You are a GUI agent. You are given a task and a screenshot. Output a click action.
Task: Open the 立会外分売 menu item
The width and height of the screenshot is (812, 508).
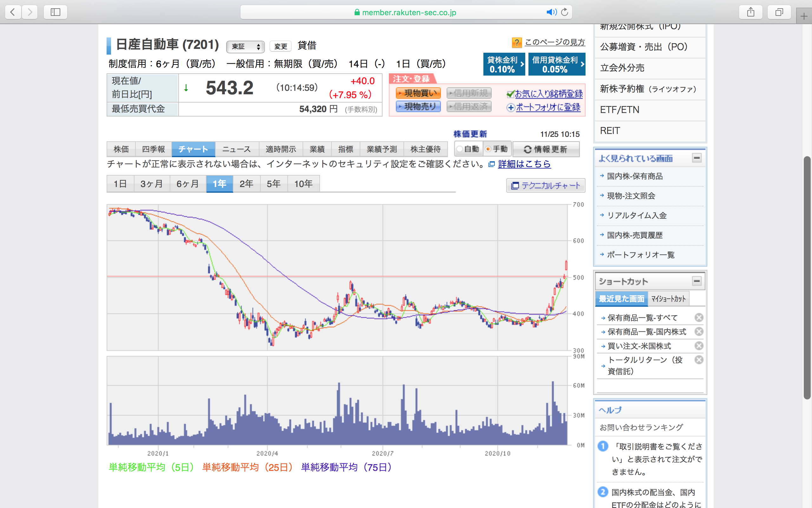tap(650, 68)
